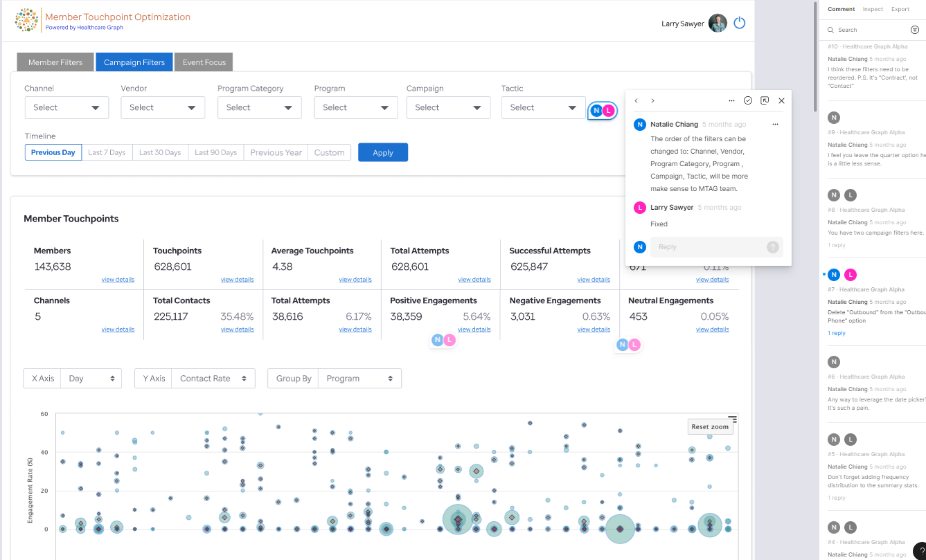Image resolution: width=926 pixels, height=560 pixels.
Task: Click the Reset zoom button
Action: pyautogui.click(x=710, y=426)
